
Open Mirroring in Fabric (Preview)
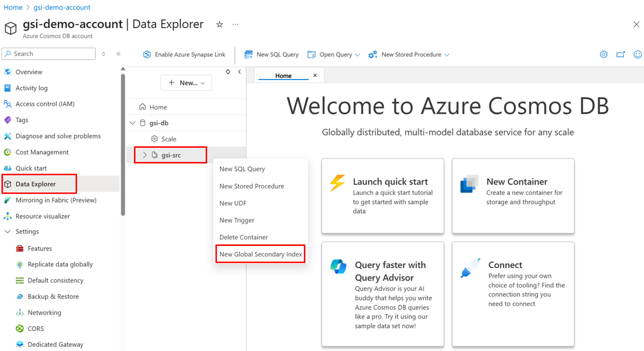56,200
